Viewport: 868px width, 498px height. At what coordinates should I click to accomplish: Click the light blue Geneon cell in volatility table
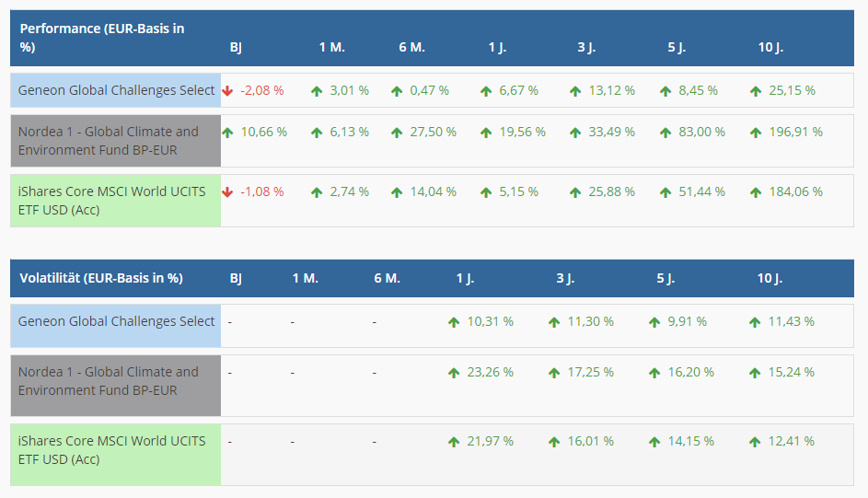(116, 321)
